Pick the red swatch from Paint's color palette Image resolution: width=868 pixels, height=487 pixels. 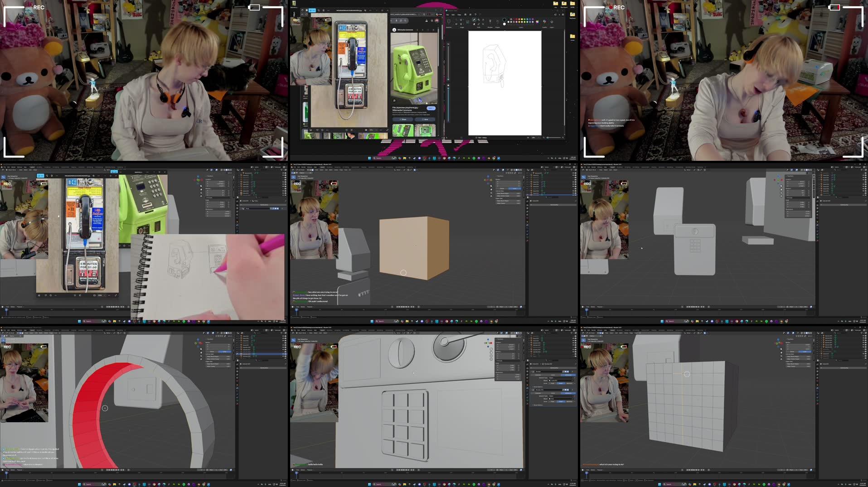517,19
